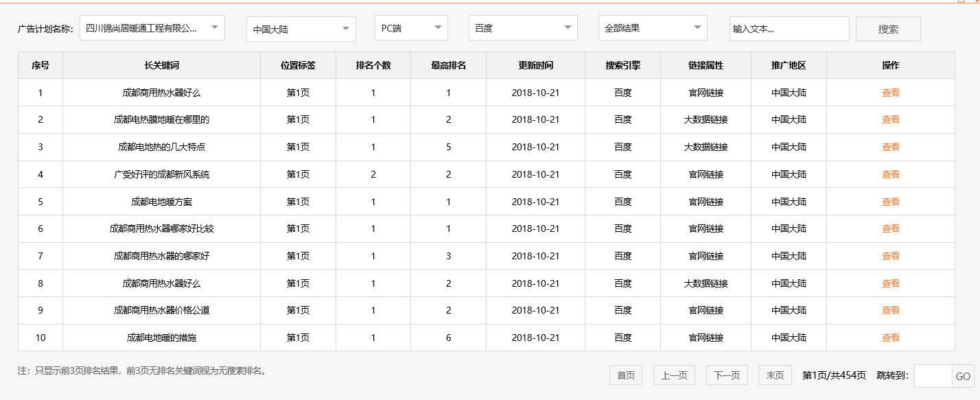Click the 输入文本 text search box

(789, 28)
